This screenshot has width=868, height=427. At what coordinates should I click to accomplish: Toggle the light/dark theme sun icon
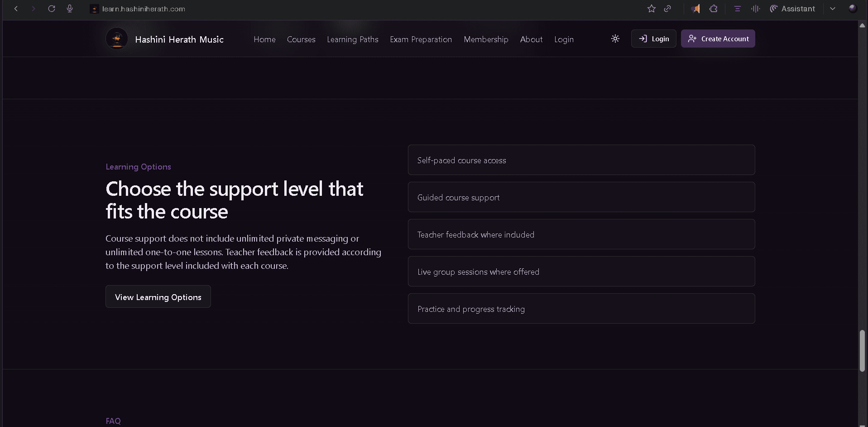(x=615, y=39)
